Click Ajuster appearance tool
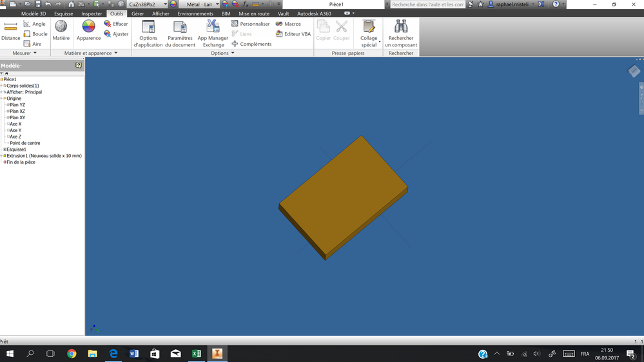This screenshot has width=644, height=362. point(116,33)
